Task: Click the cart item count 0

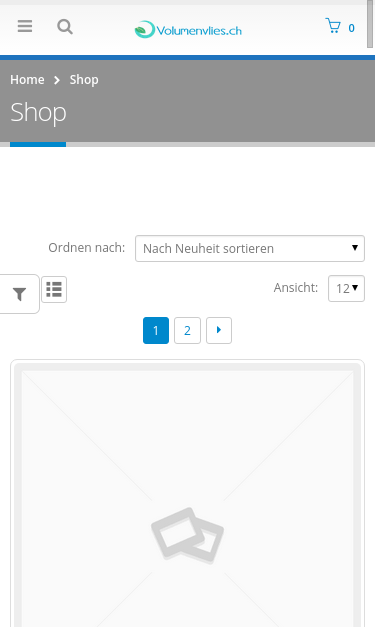Action: 351,28
